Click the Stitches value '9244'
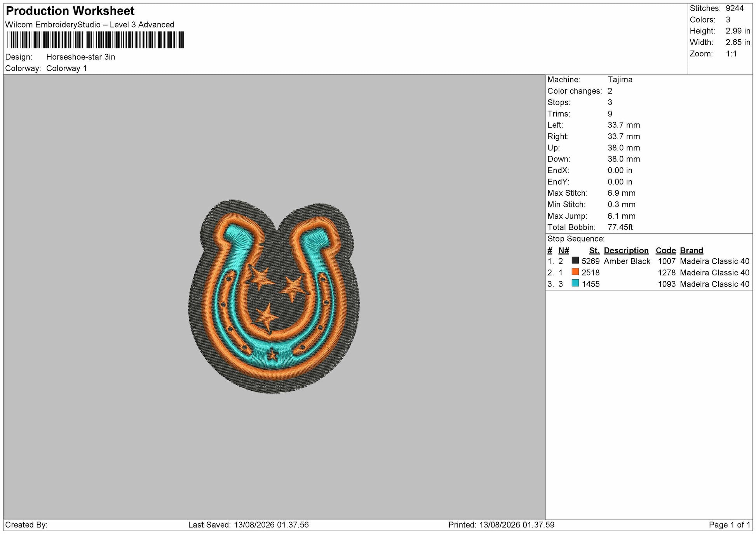 (x=735, y=9)
